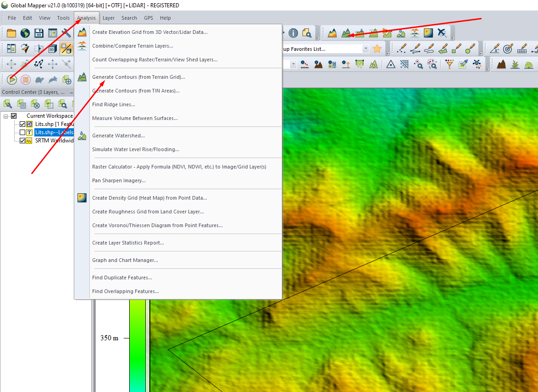Select the create line digitizer tool
The image size is (538, 392).
[415, 49]
